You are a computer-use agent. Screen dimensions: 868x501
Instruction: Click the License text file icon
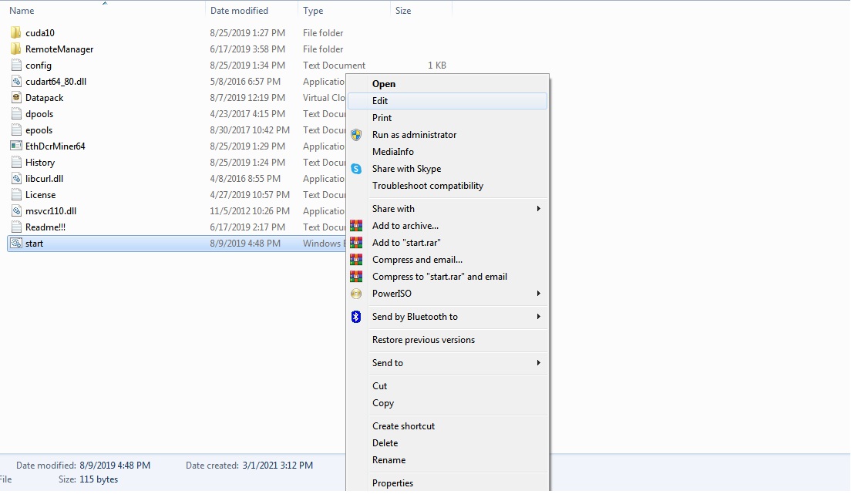point(16,195)
